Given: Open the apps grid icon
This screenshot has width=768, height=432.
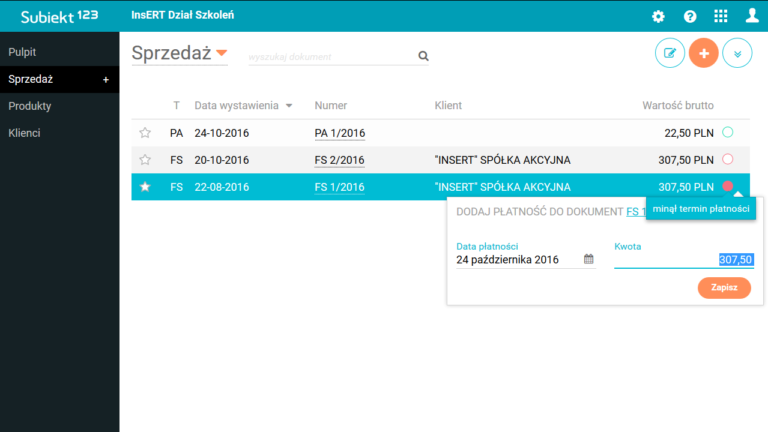Looking at the screenshot, I should pos(720,16).
